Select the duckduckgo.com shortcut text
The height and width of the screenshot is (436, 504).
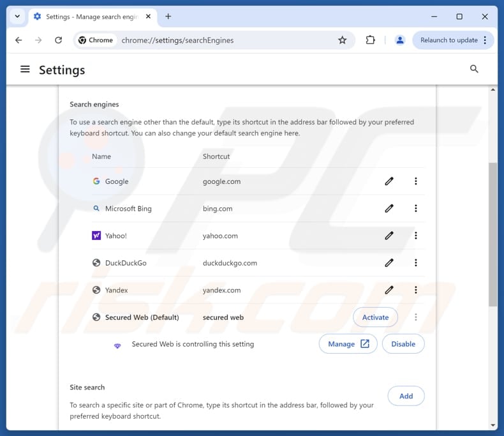[230, 263]
